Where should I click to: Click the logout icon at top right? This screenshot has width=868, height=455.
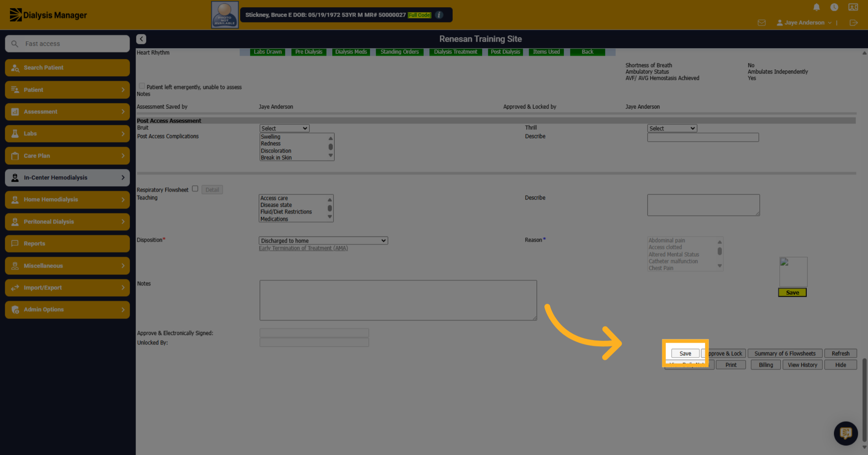click(854, 23)
